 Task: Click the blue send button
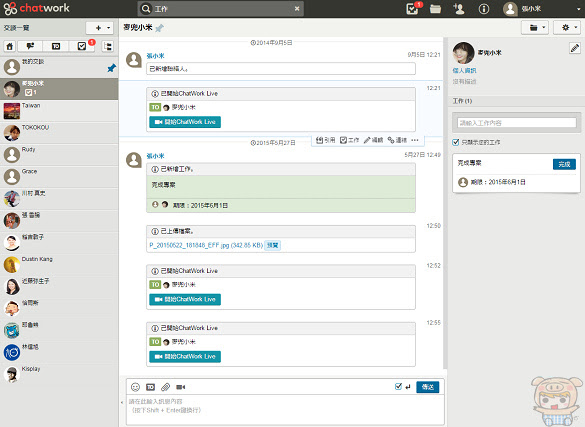(428, 387)
